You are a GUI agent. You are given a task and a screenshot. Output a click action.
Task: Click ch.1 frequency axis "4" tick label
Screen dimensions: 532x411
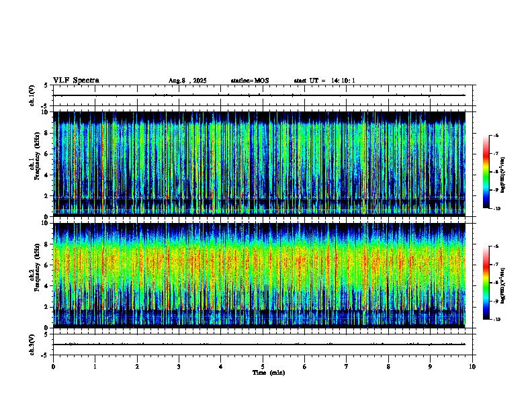point(47,175)
